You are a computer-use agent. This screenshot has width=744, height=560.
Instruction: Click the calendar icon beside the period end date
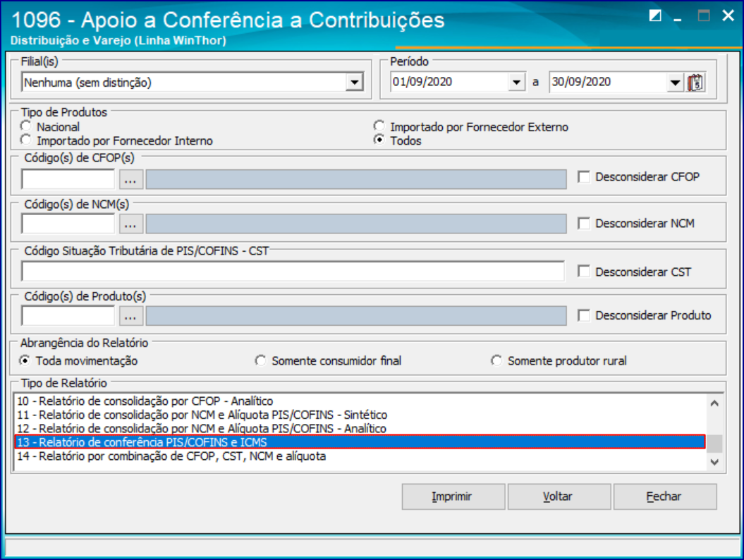695,83
